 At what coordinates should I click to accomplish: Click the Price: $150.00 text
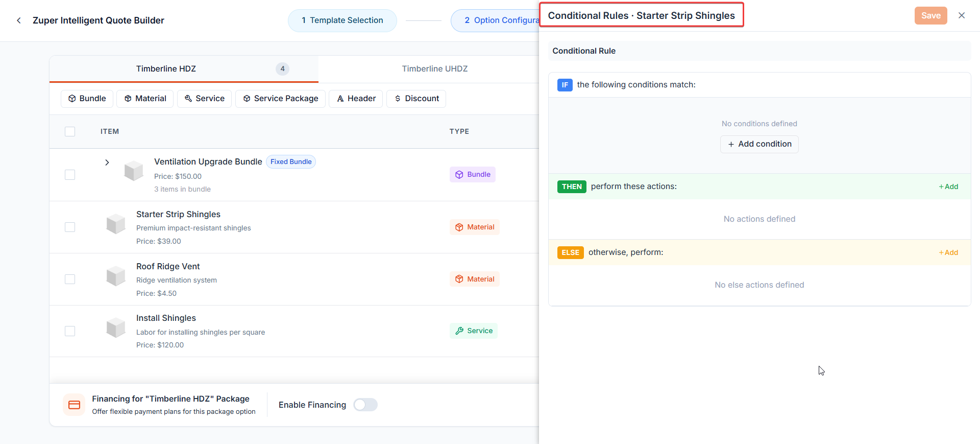tap(178, 176)
